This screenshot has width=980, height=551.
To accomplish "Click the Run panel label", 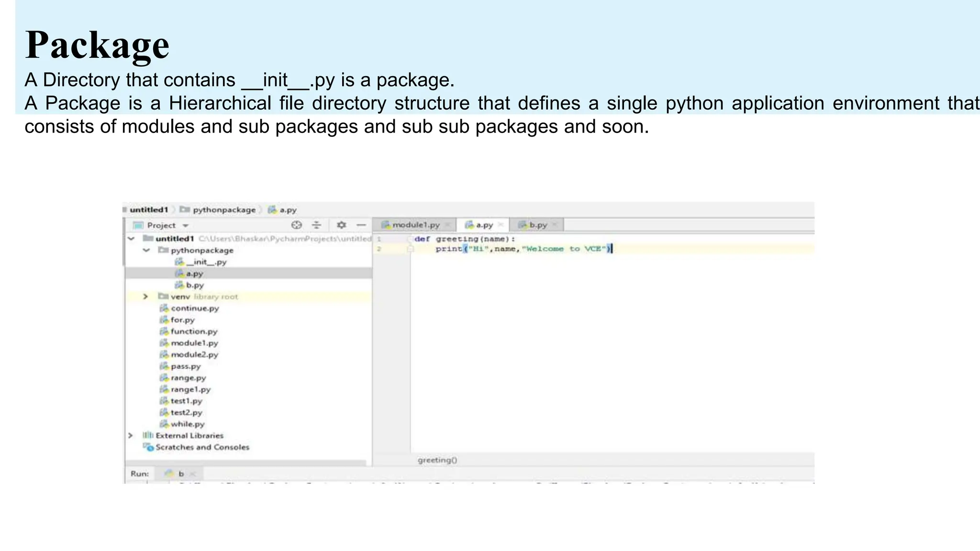I will pos(139,474).
